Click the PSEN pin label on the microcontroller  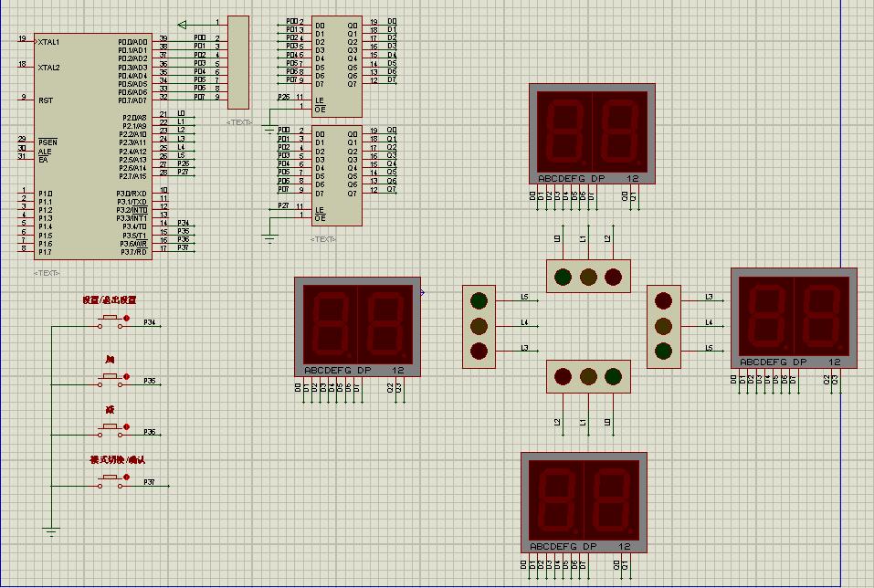(47, 142)
